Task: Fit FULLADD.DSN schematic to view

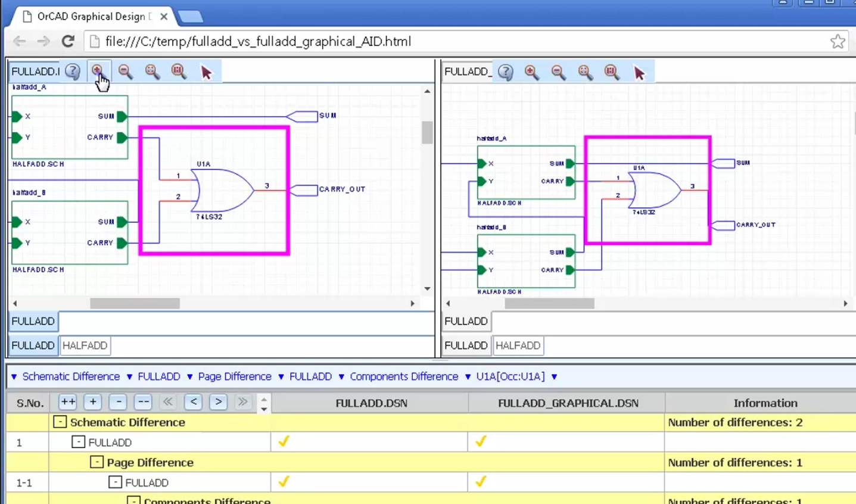Action: [152, 71]
